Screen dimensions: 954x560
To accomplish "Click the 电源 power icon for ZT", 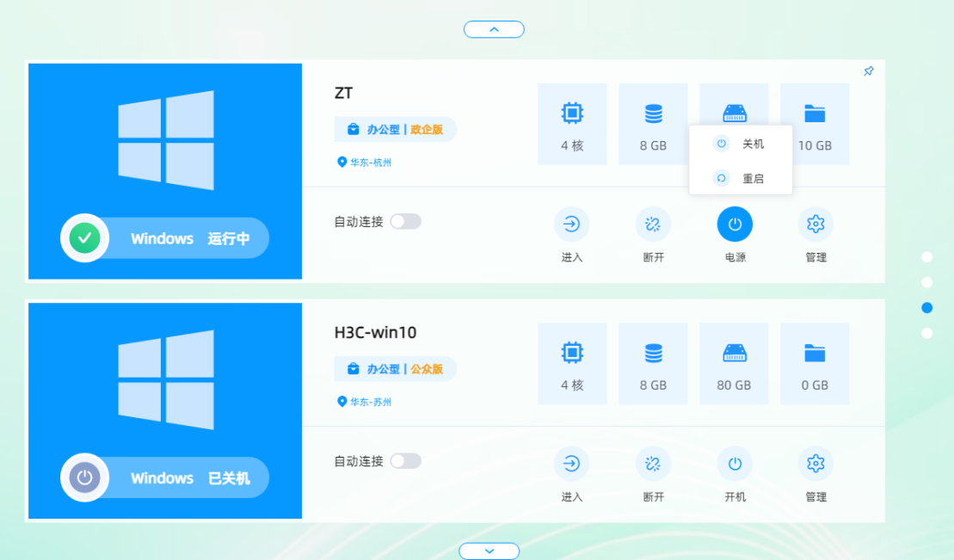I will click(735, 224).
